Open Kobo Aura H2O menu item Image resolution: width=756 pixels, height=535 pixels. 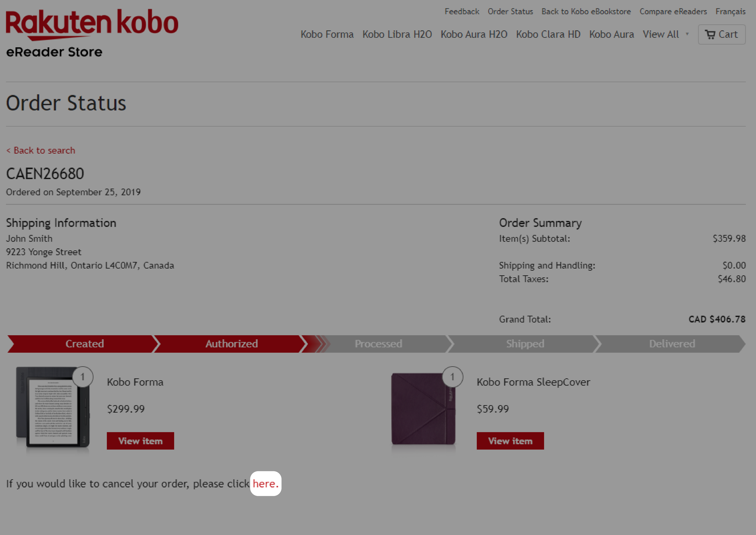point(474,34)
